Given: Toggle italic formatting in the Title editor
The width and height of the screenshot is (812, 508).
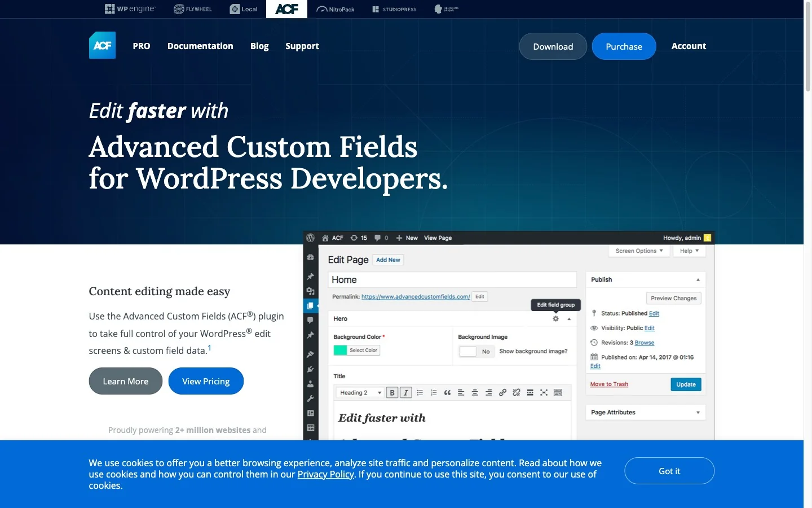Looking at the screenshot, I should (405, 393).
